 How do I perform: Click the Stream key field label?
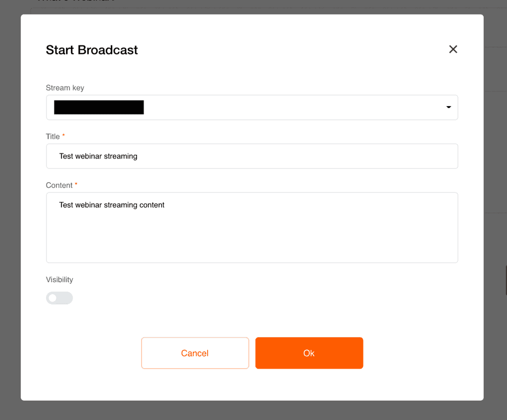[x=65, y=88]
